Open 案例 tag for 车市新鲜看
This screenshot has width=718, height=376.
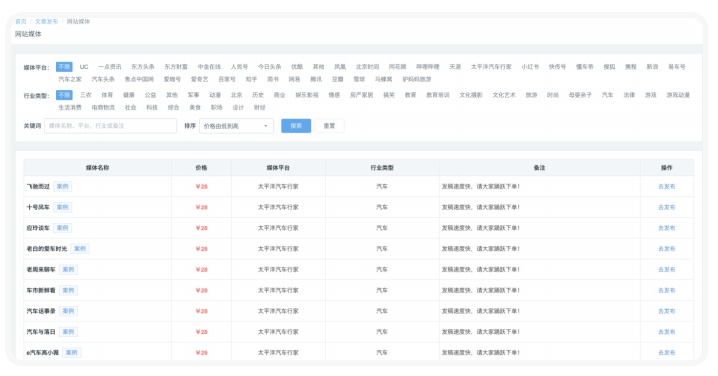tap(68, 290)
